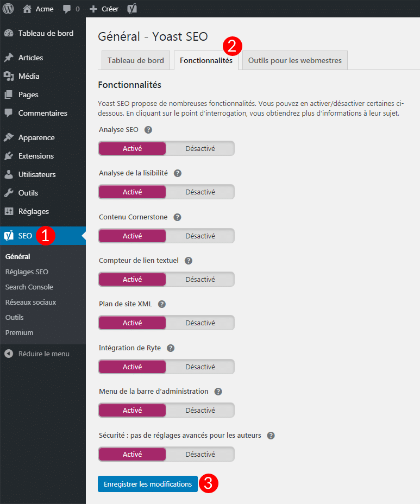
Task: Click the Apparence brush icon
Action: pos(9,137)
